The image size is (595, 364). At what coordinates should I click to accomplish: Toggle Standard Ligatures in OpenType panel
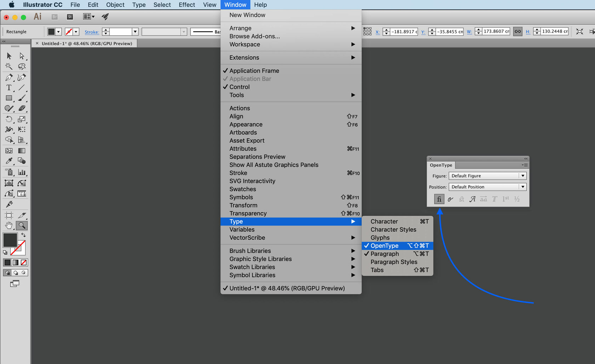(439, 199)
